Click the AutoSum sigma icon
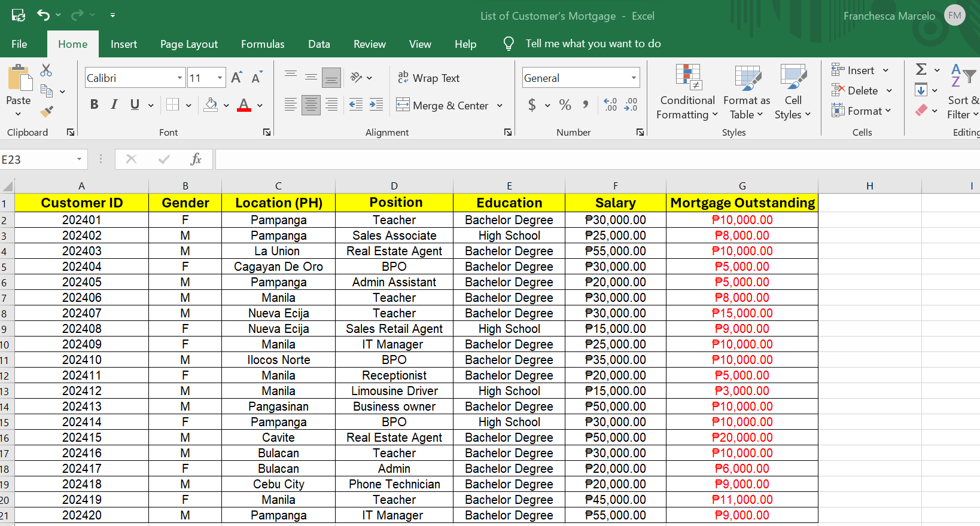The image size is (980, 526). (x=921, y=69)
